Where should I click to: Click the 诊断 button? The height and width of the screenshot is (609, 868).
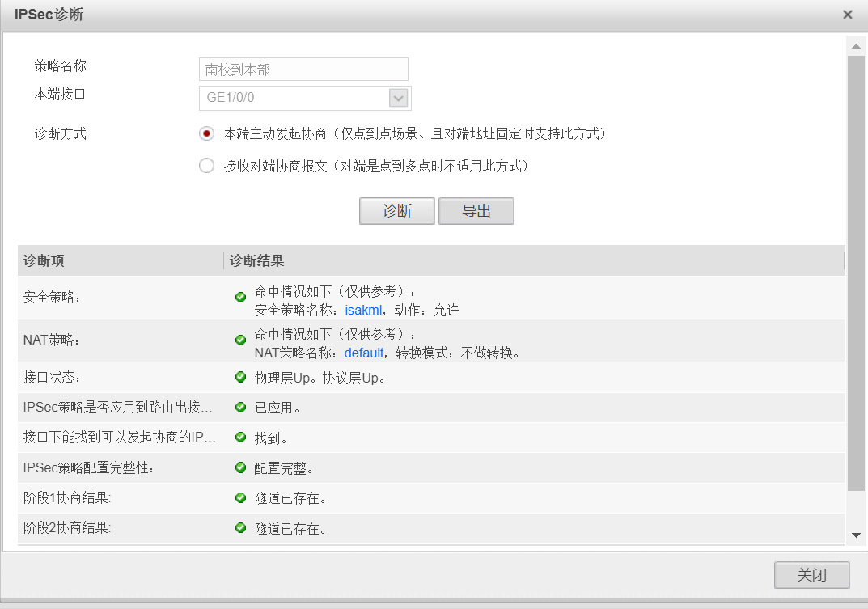pos(397,211)
